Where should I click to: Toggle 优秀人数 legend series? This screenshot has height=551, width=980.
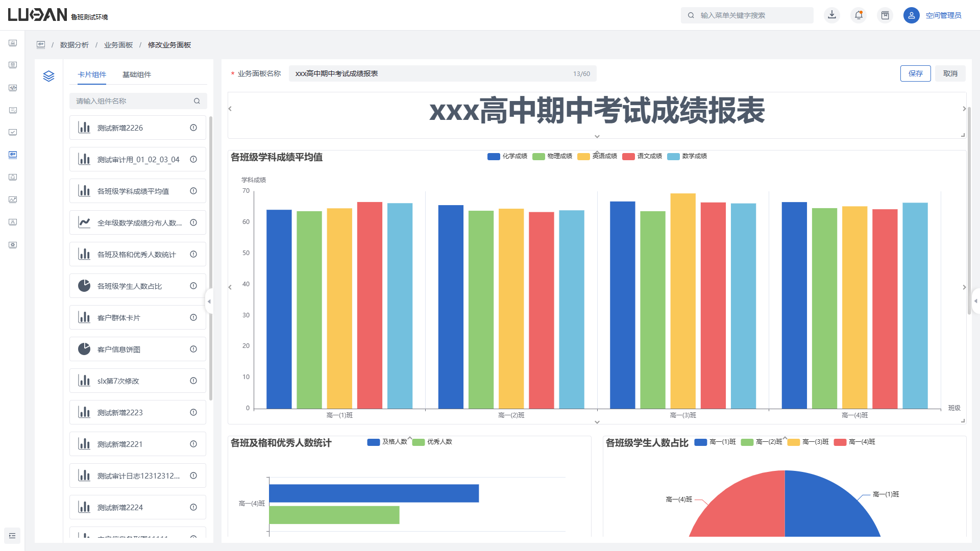tap(432, 442)
